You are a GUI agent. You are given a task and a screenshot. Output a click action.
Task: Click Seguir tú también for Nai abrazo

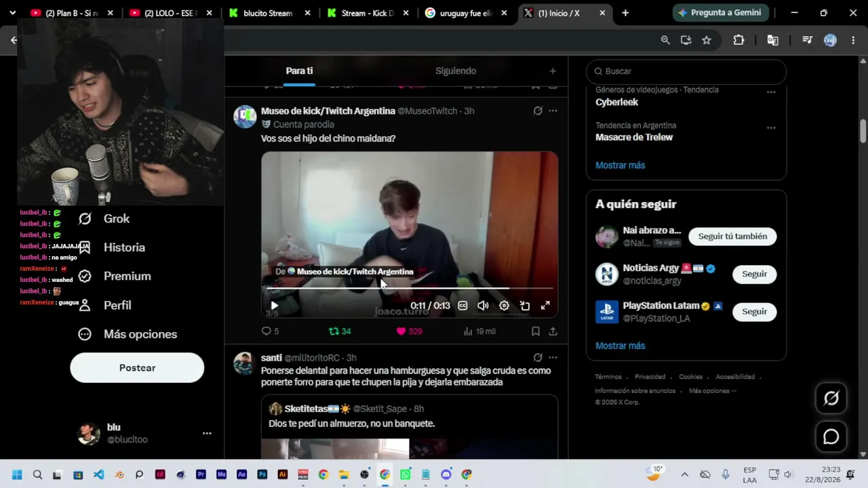pos(732,237)
